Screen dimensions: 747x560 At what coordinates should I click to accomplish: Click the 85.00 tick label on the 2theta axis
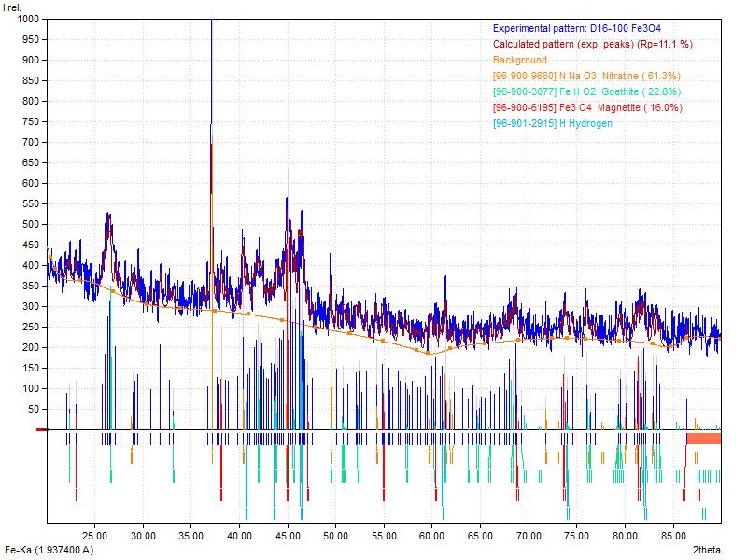tap(673, 536)
